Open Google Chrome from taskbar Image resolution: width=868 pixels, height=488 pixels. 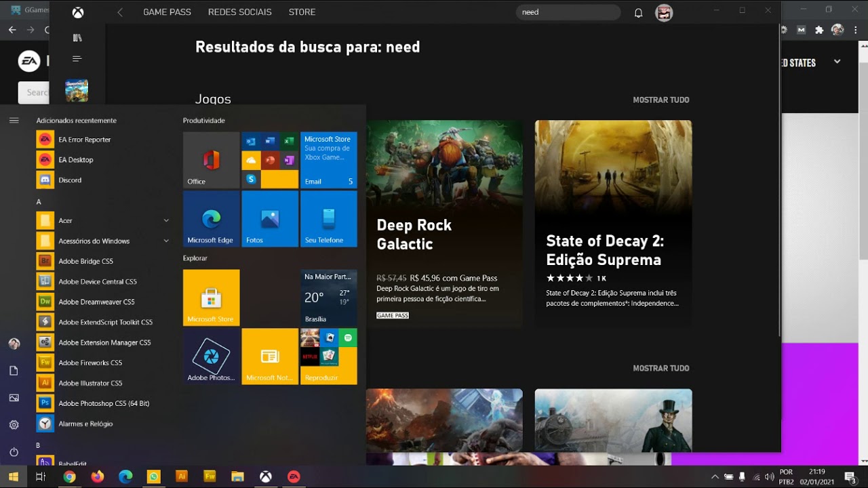pos(69,476)
